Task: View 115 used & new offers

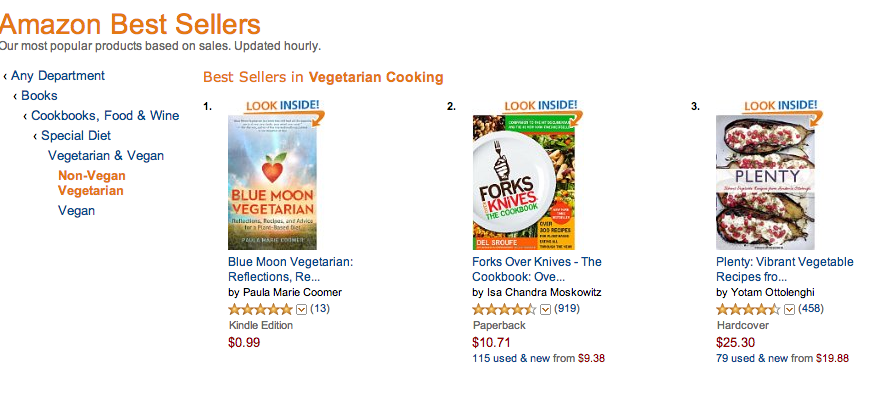Action: pos(514,358)
